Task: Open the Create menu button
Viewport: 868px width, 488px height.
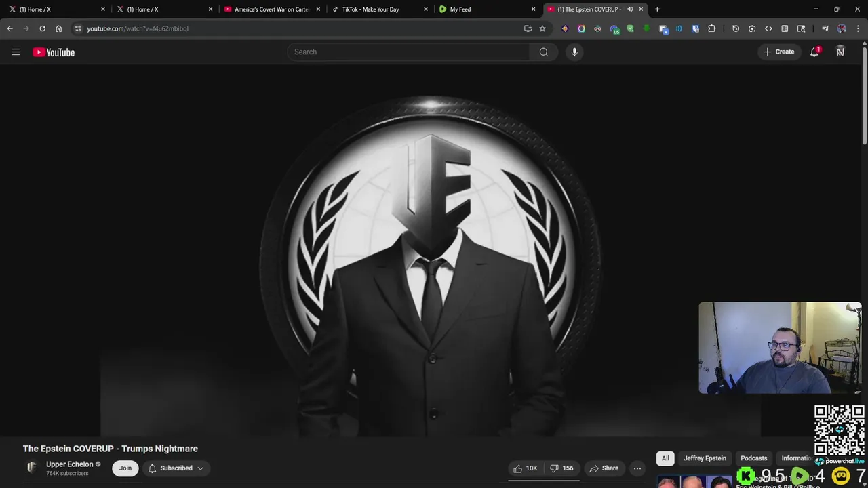Action: coord(779,52)
